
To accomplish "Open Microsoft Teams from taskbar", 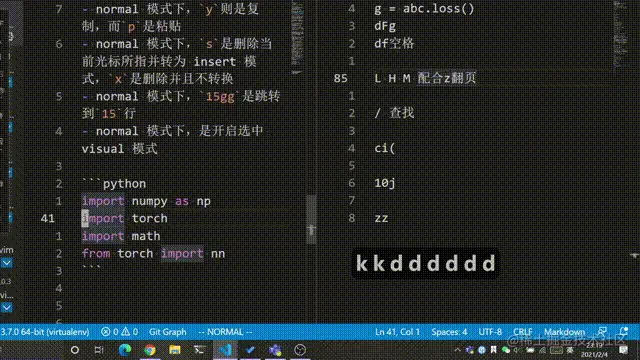I will 275,350.
